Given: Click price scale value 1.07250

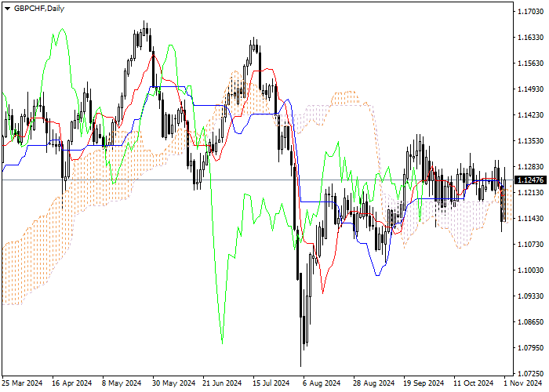Looking at the screenshot, I should (x=530, y=373).
